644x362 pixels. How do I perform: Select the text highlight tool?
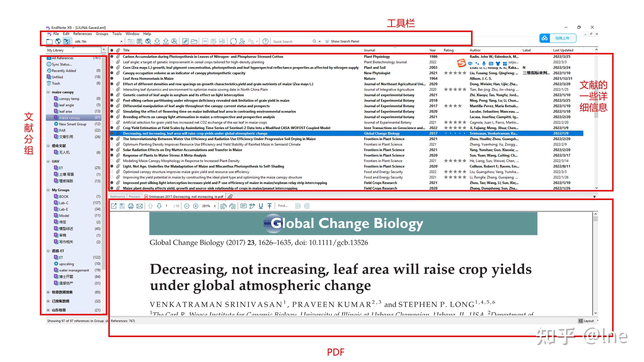pyautogui.click(x=252, y=206)
